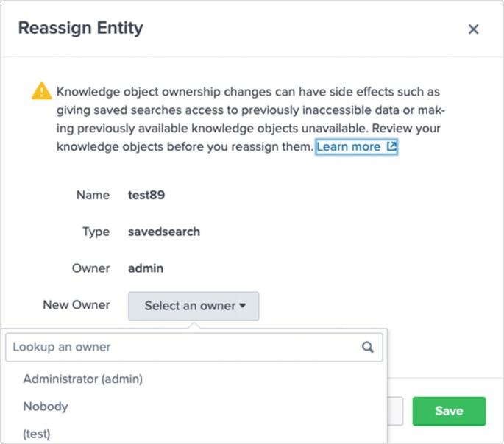Click the knowledge object warning message text

click(250, 119)
